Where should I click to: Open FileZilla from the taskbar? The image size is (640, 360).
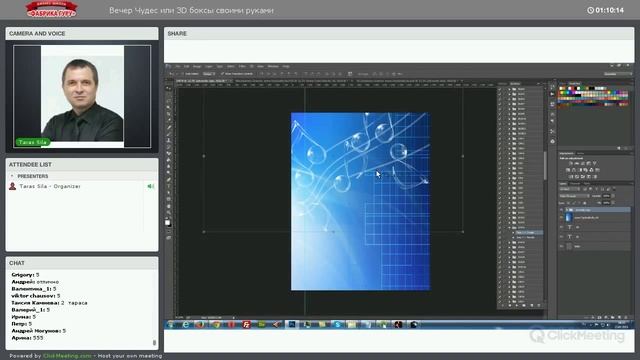point(246,324)
